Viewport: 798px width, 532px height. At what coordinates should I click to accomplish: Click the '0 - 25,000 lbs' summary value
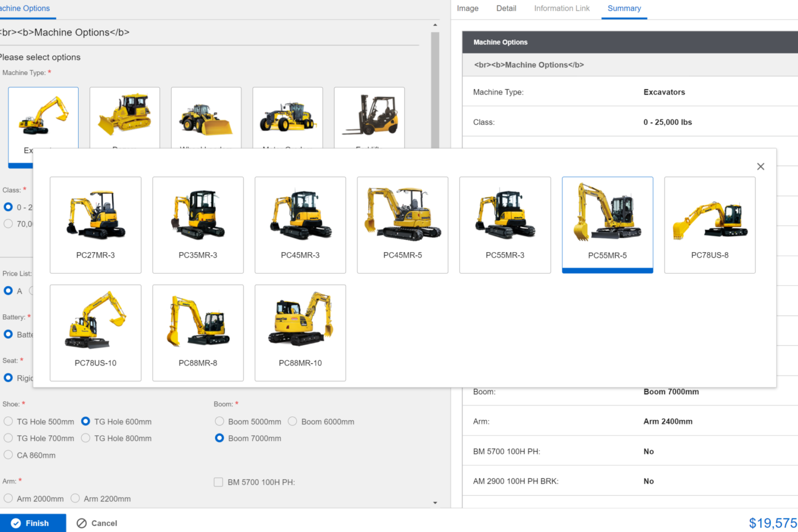[x=668, y=122]
